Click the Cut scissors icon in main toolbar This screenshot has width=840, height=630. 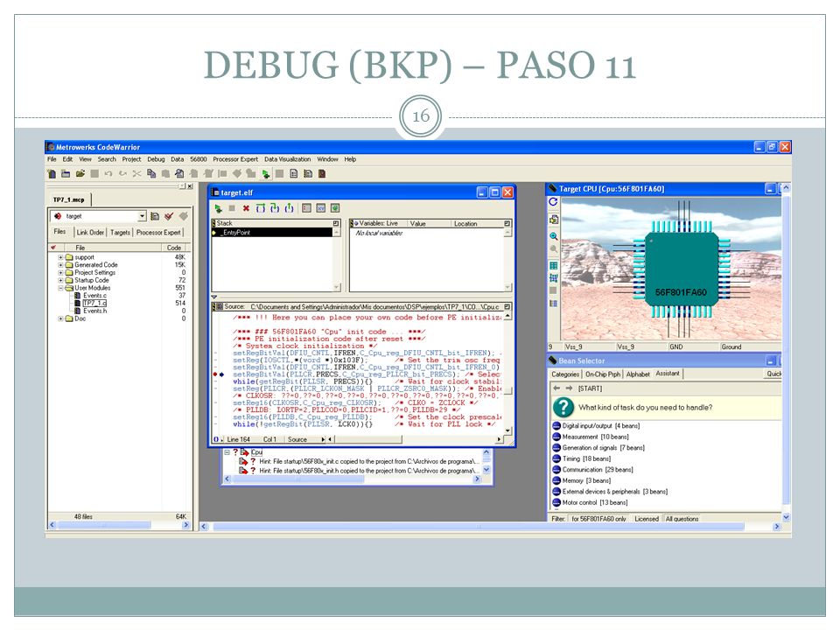point(137,173)
